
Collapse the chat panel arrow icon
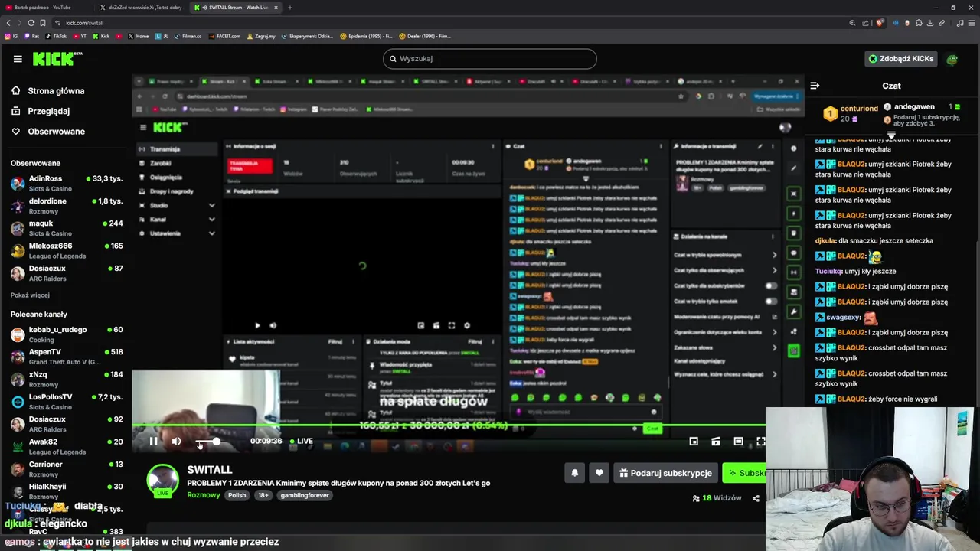[815, 86]
